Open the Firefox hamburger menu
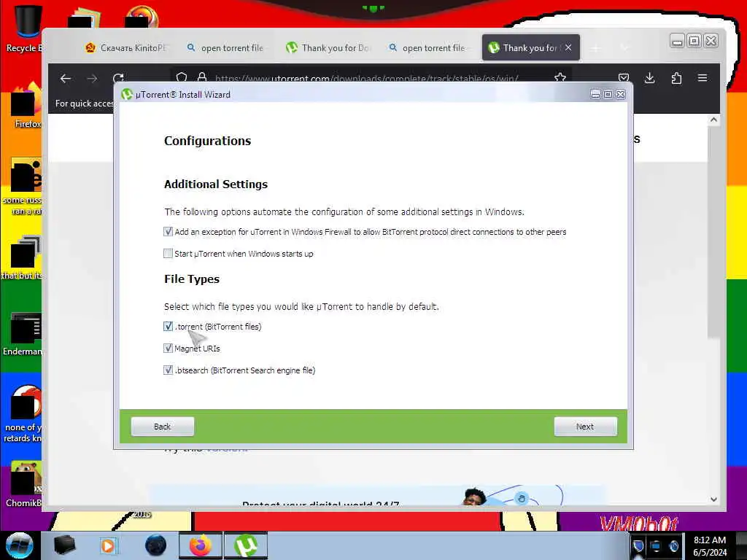 [703, 78]
